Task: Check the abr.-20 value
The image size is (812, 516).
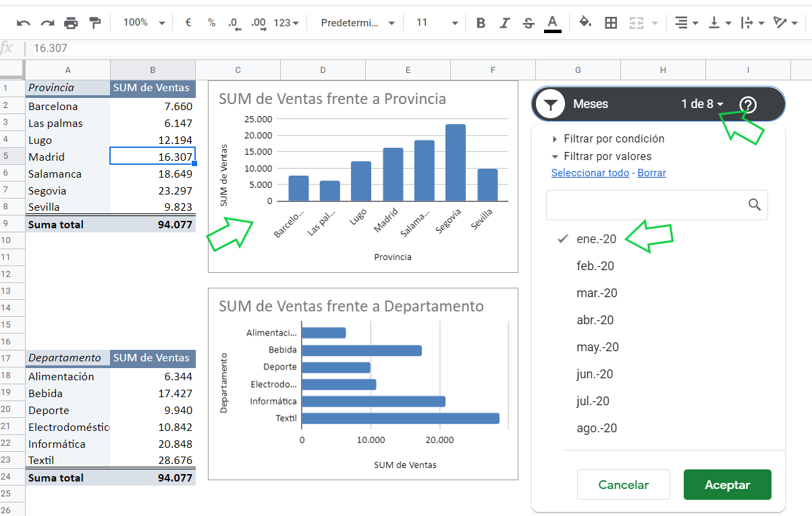Action: (595, 320)
